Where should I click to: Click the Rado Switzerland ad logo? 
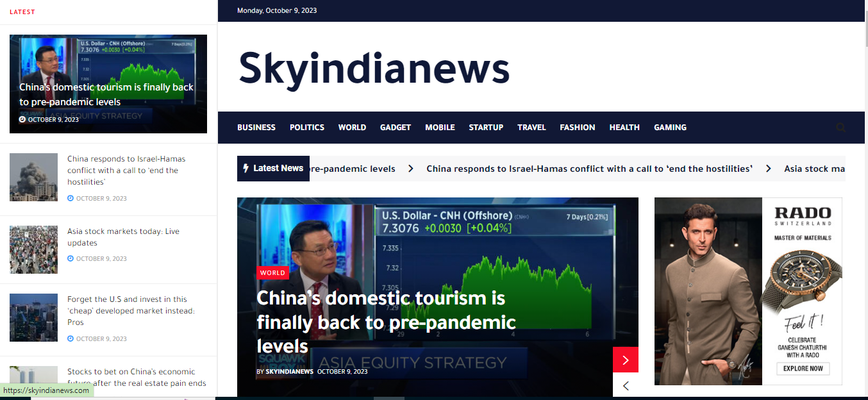(803, 215)
